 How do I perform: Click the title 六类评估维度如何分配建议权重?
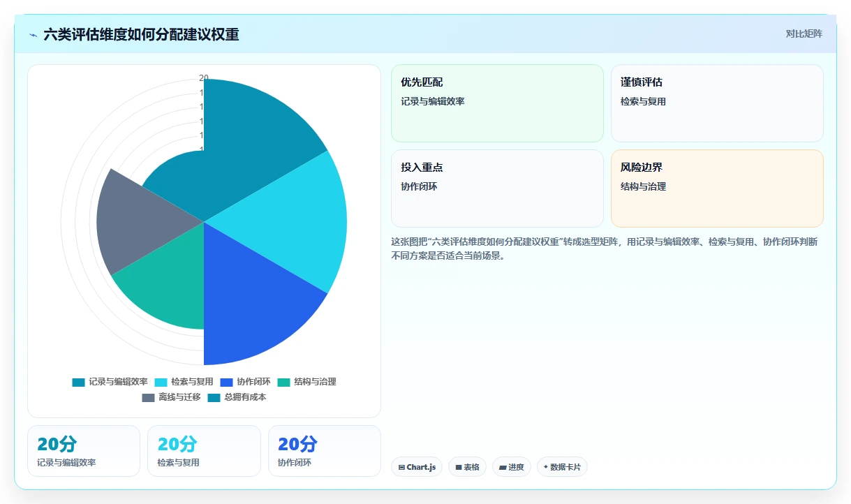(141, 34)
